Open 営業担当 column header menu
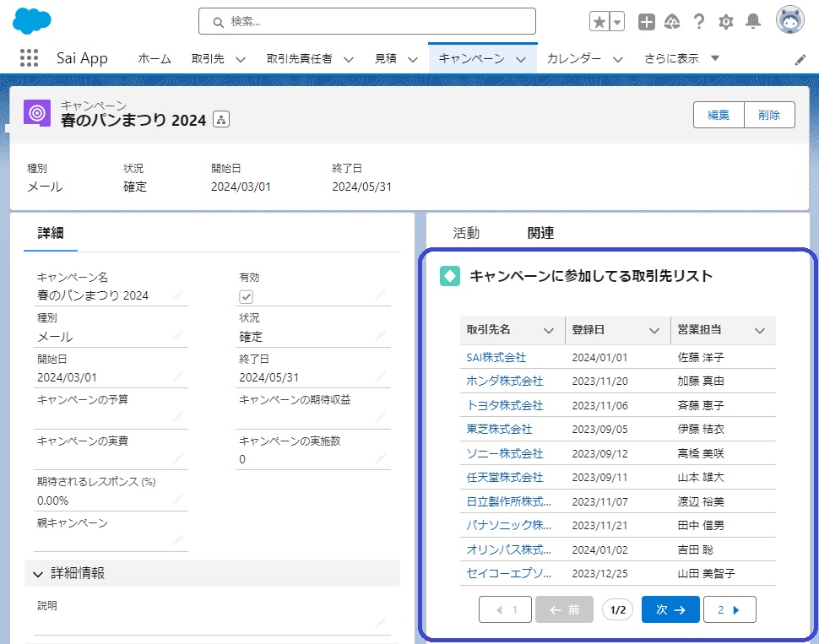819x644 pixels. tap(760, 331)
